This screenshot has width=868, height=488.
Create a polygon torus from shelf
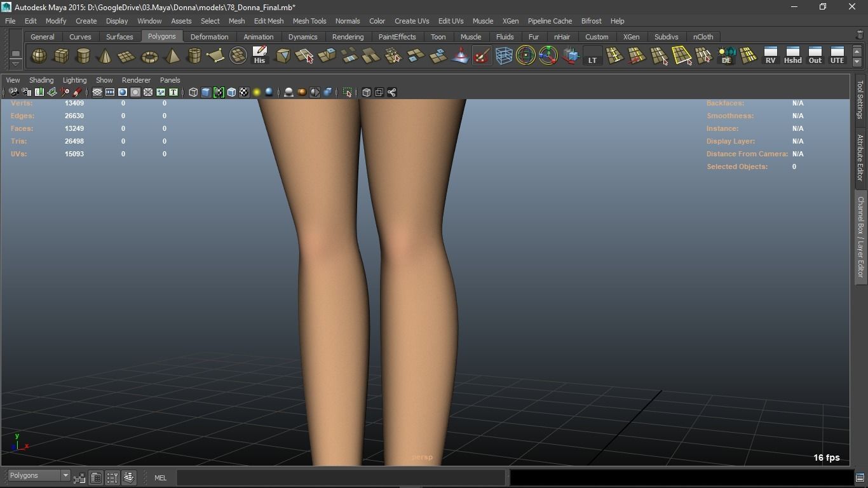click(x=149, y=56)
